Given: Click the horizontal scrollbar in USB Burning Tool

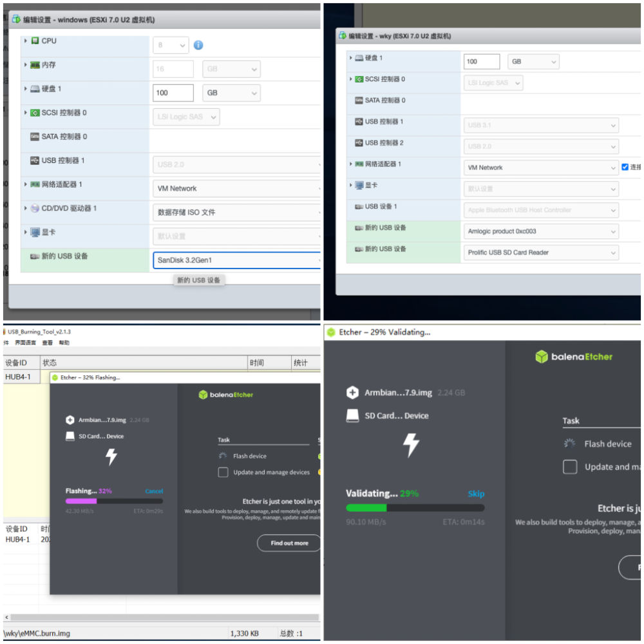Looking at the screenshot, I should [x=164, y=618].
